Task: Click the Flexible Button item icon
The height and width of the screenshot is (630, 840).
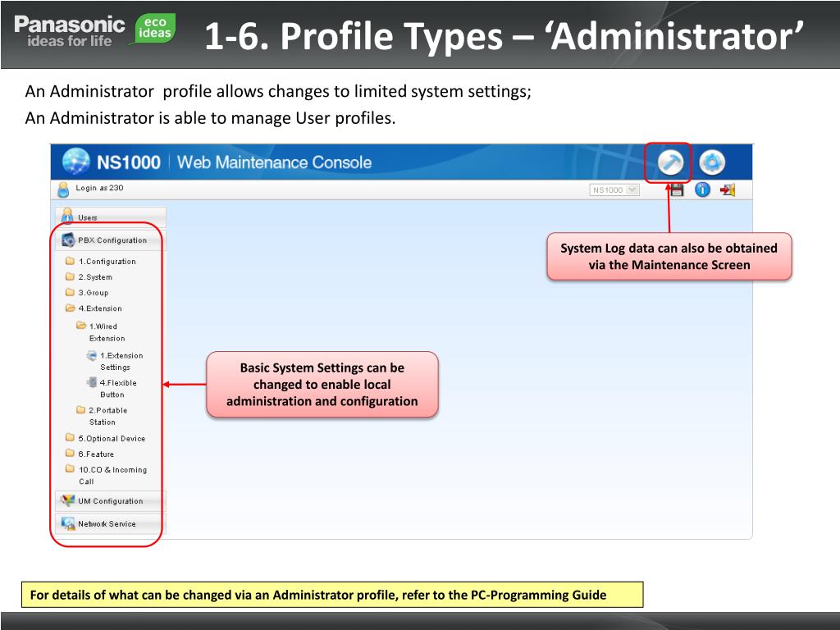Action: pyautogui.click(x=92, y=382)
